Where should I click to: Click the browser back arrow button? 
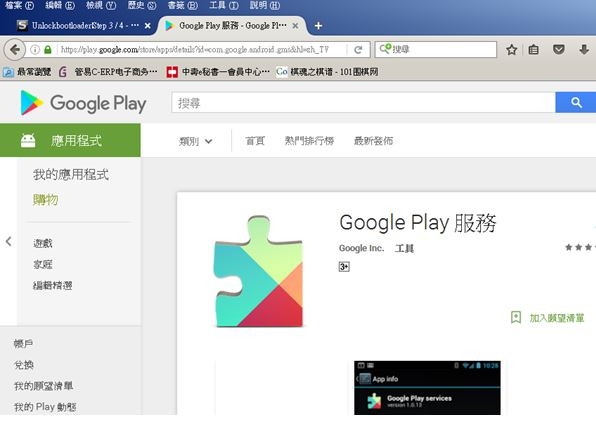click(14, 49)
